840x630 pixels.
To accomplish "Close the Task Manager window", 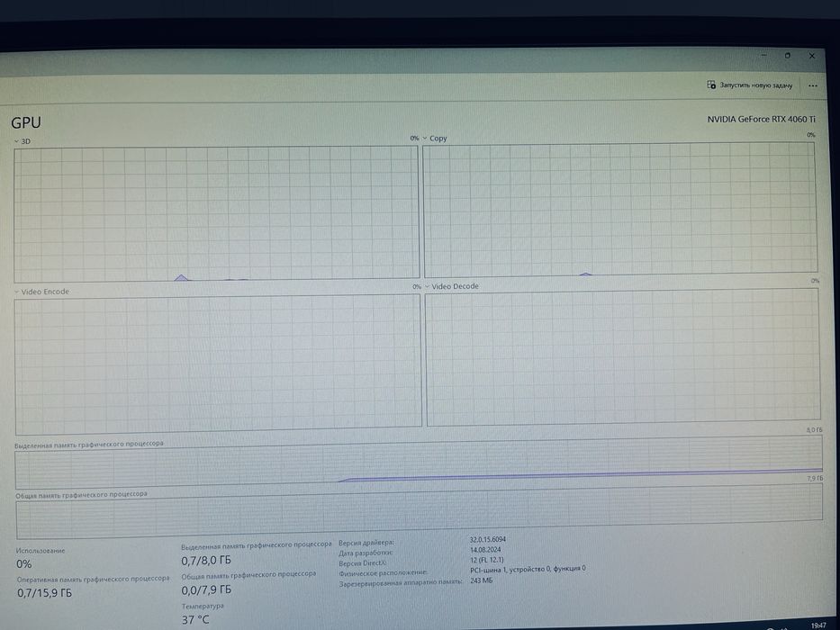I will point(811,56).
